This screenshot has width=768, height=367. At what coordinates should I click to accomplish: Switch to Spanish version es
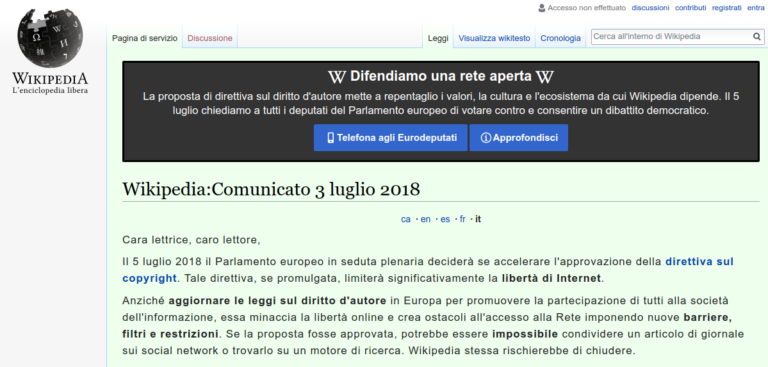(x=445, y=219)
